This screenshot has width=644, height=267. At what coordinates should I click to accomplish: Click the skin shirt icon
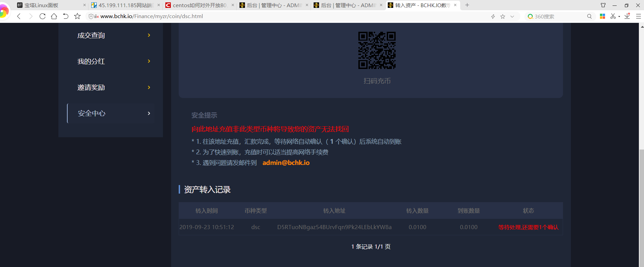(x=603, y=5)
